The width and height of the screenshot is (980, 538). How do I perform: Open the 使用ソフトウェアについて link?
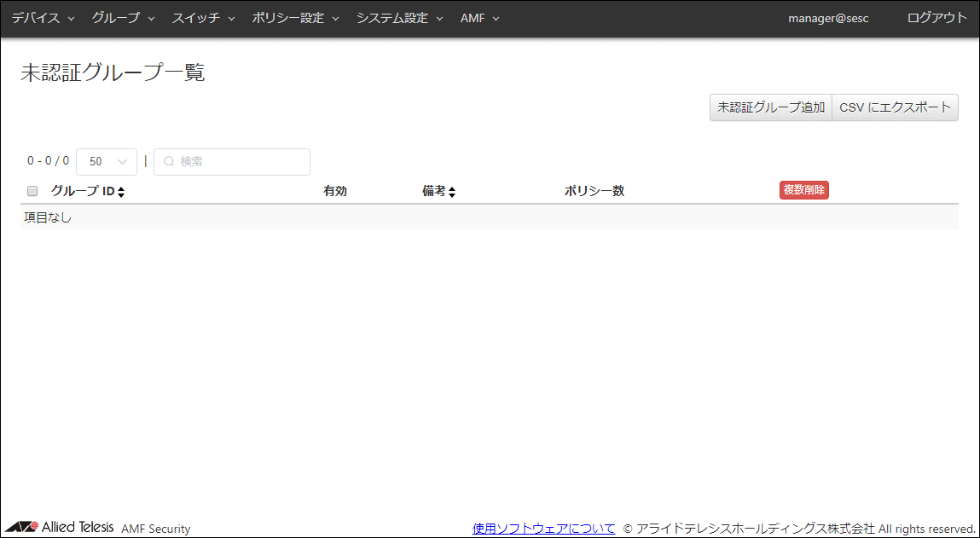[543, 529]
